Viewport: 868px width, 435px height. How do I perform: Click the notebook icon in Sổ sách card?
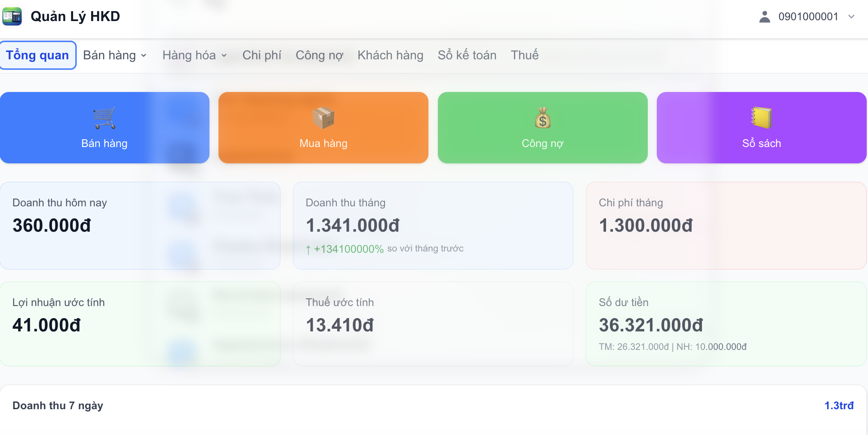(x=761, y=118)
